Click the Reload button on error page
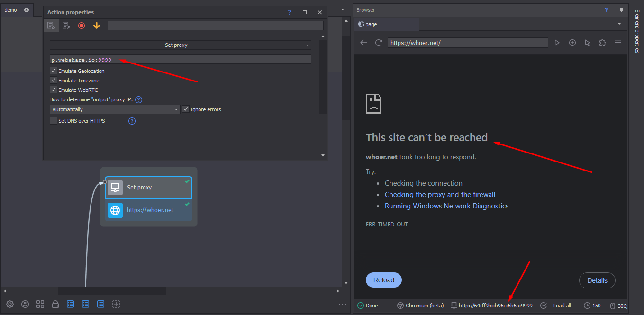The width and height of the screenshot is (644, 315). (384, 280)
